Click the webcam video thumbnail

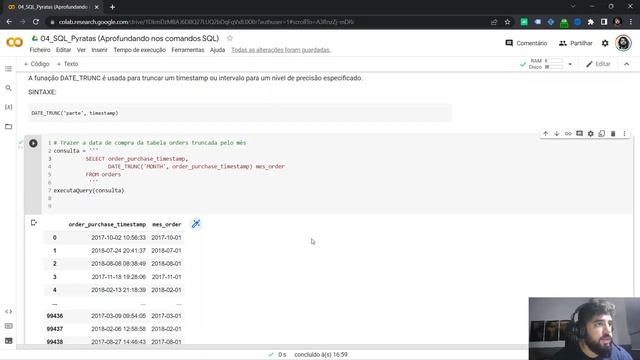584,329
